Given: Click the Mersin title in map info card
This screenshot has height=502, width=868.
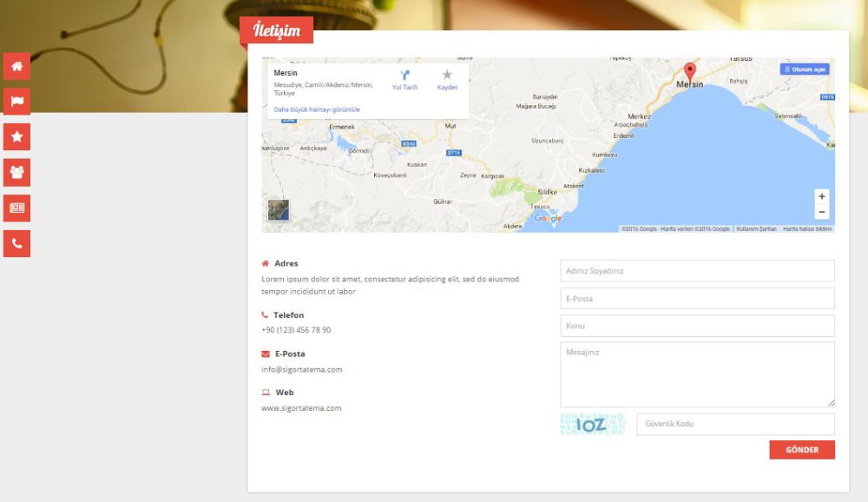Looking at the screenshot, I should click(286, 73).
